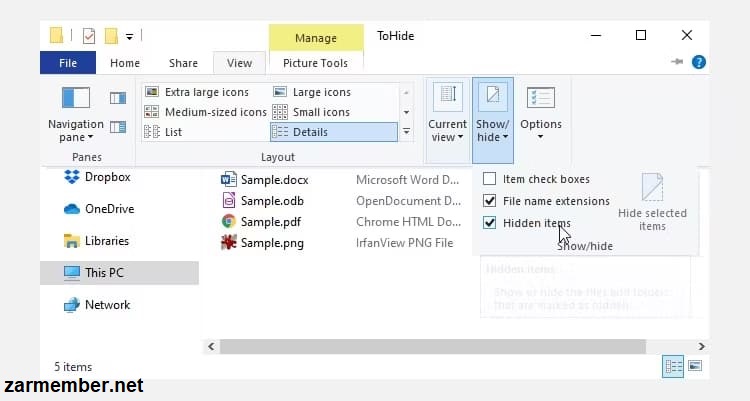Click the Properties quick access icon
This screenshot has width=750, height=401.
coord(89,36)
